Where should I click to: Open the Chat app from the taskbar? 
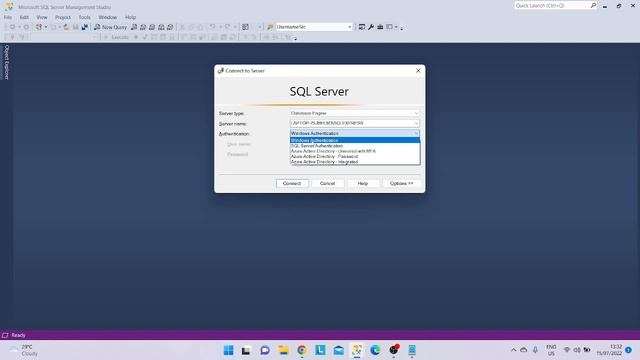click(265, 350)
